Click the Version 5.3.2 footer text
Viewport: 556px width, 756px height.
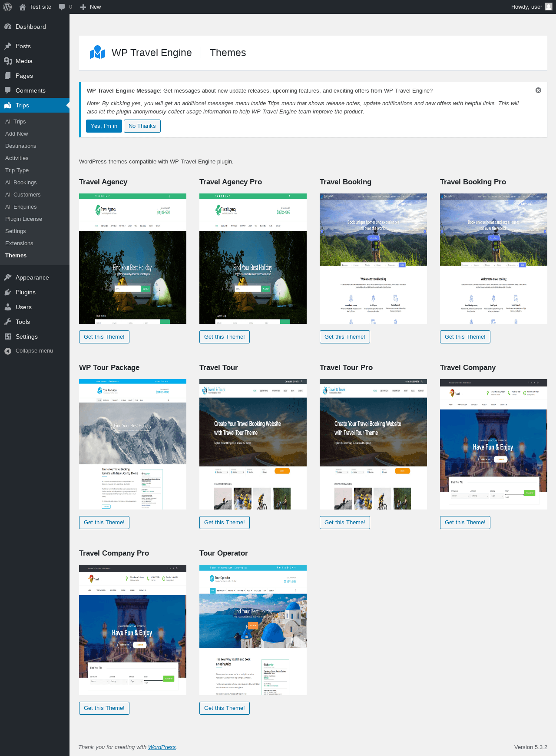tap(531, 747)
